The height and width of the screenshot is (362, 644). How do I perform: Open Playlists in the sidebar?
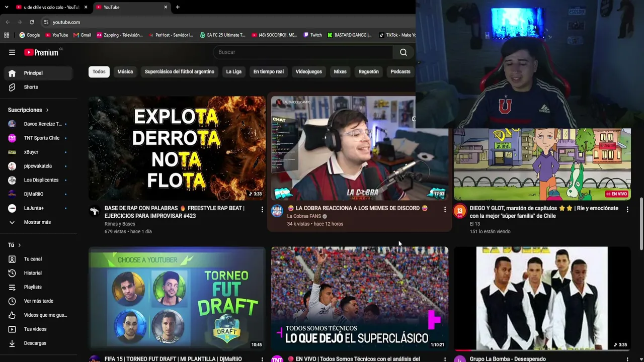pos(38,287)
